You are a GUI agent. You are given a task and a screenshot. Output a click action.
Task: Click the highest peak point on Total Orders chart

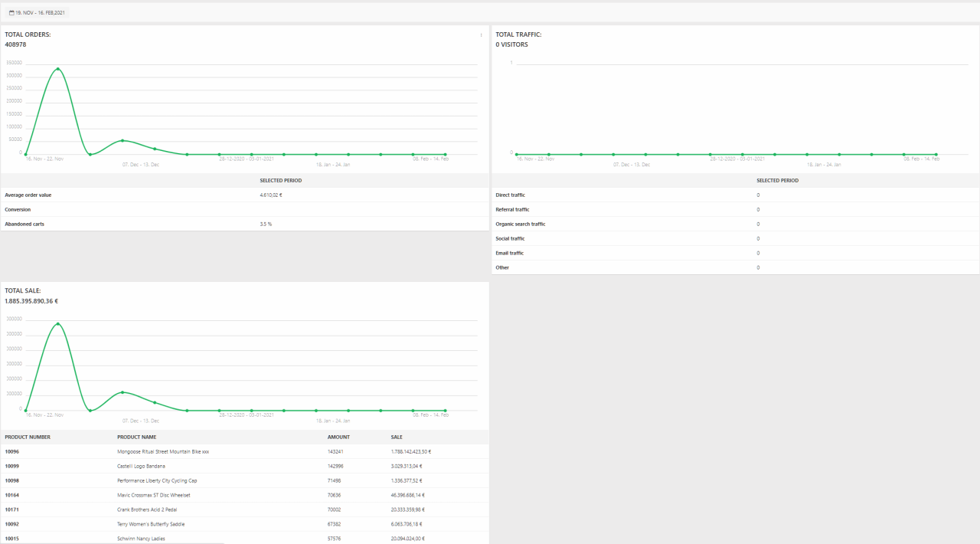tap(57, 69)
